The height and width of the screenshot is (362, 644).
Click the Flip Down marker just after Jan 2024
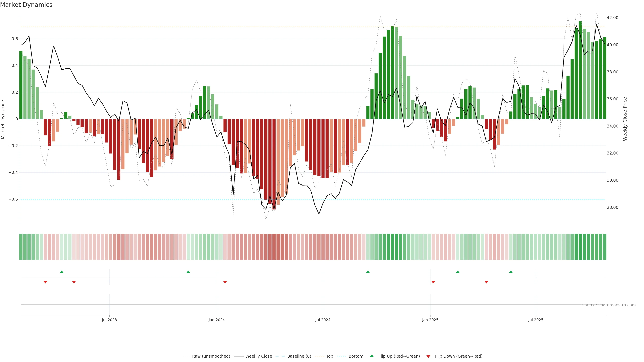pos(225,282)
